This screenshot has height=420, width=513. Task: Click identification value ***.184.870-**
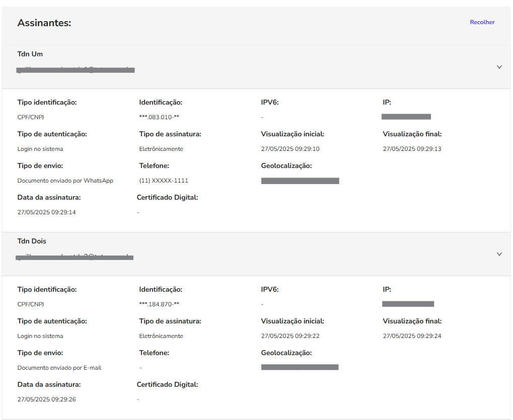point(159,304)
